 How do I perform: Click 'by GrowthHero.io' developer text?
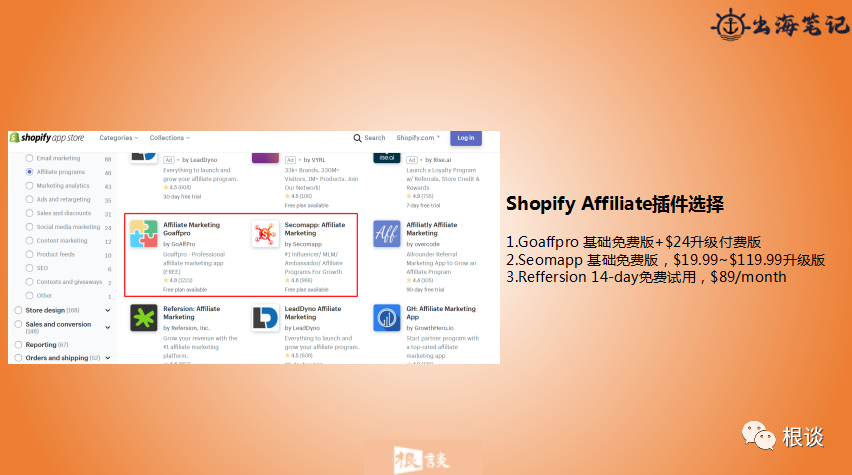(430, 328)
